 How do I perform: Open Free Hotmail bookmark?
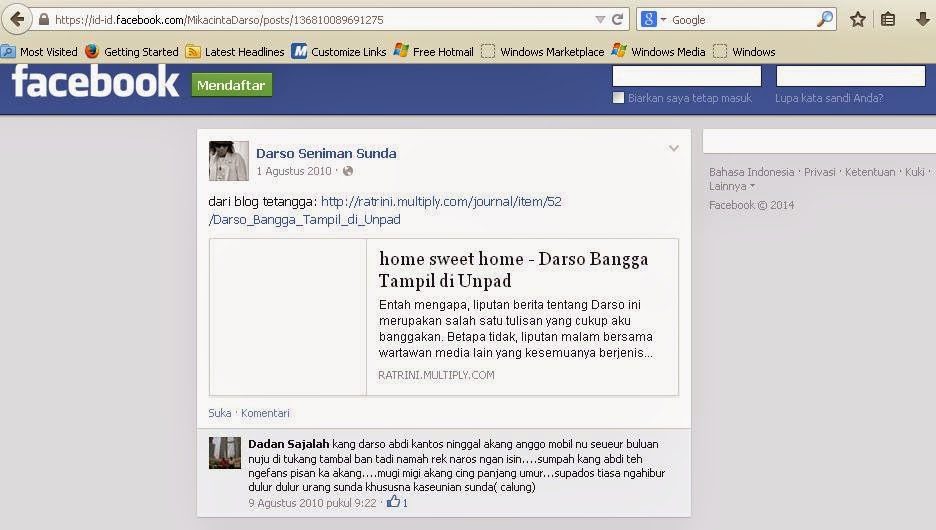[433, 52]
